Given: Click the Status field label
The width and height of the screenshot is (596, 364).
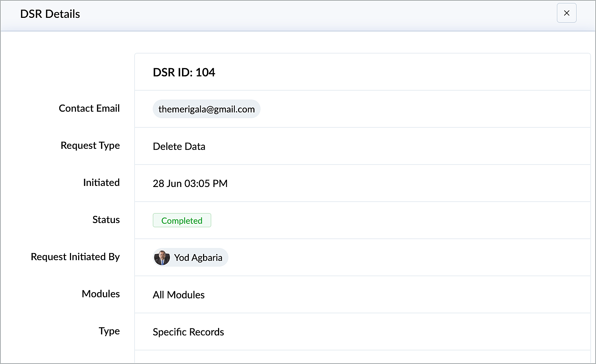Looking at the screenshot, I should [106, 219].
